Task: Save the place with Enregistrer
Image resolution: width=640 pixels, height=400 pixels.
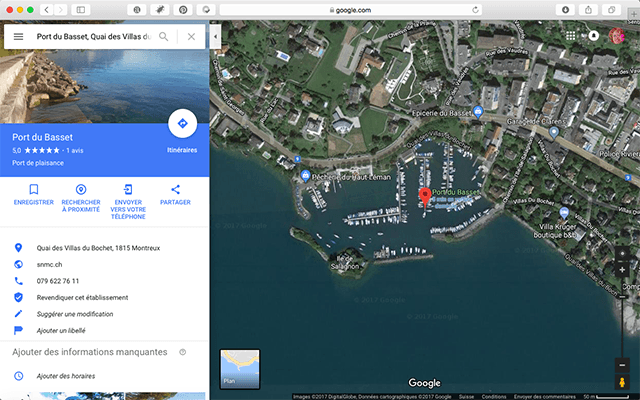Action: pyautogui.click(x=33, y=189)
